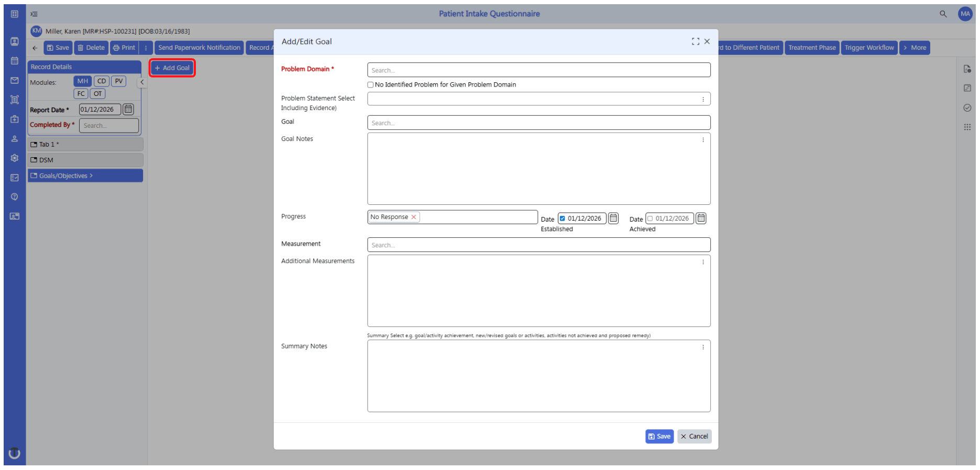Open the medical kit sidebar icon
Screen dimensions: 980x470
click(x=15, y=119)
